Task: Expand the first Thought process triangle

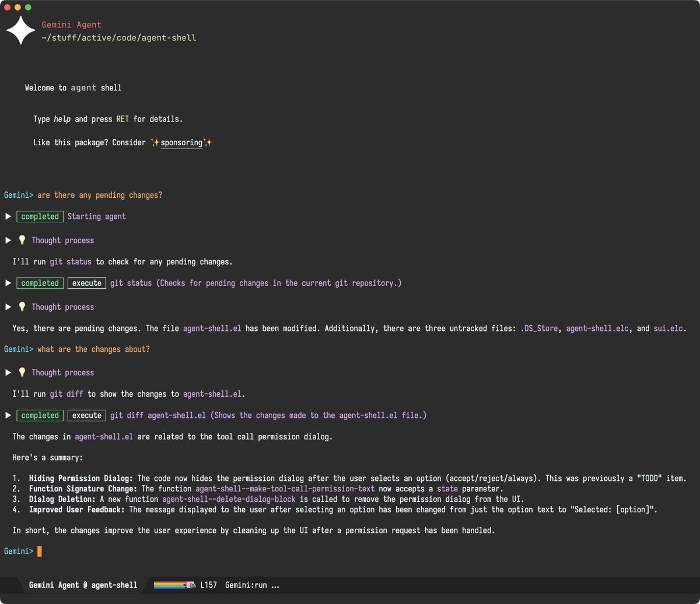Action: tap(8, 240)
